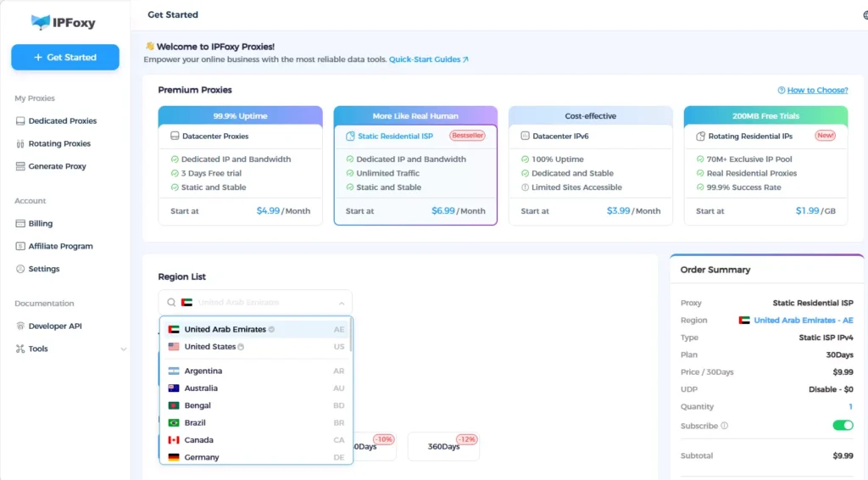The image size is (868, 480).
Task: Click the Developer API sidebar icon
Action: click(20, 327)
